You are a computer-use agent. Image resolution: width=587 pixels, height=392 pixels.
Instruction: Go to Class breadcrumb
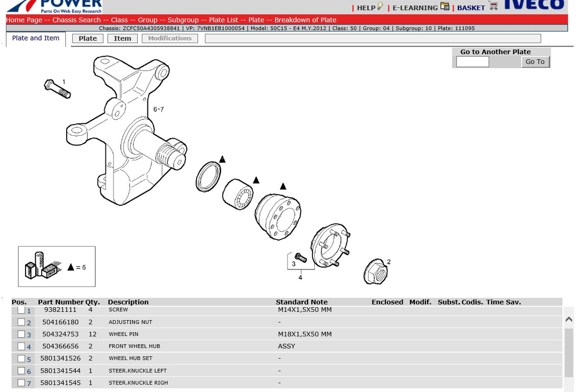click(x=119, y=20)
